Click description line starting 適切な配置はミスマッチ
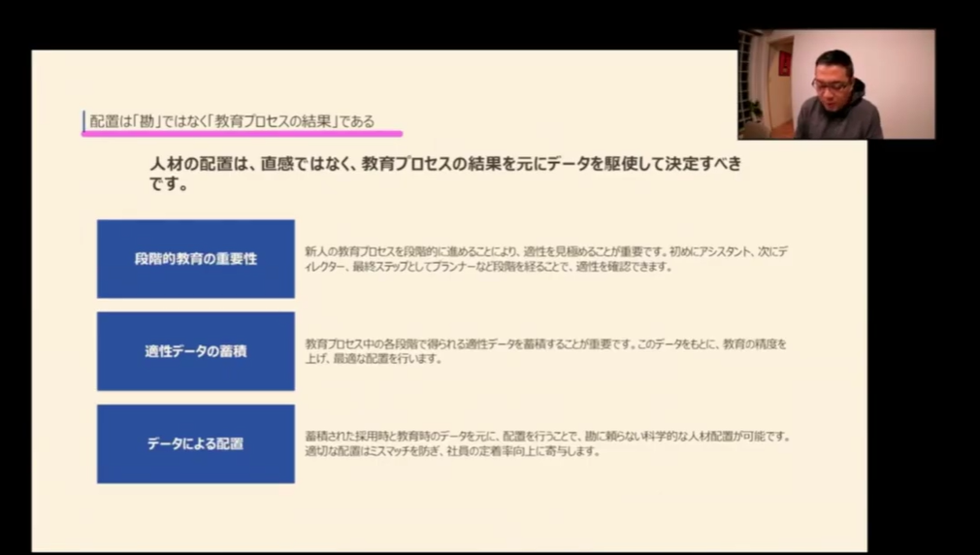 coord(452,452)
